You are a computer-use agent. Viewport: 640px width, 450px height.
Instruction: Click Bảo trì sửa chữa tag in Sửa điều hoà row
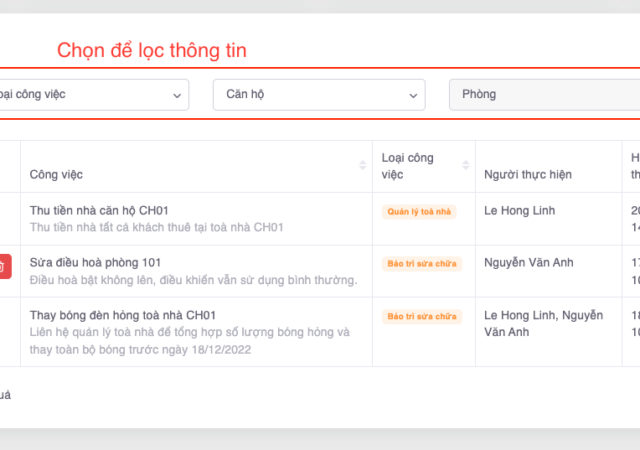(x=421, y=264)
